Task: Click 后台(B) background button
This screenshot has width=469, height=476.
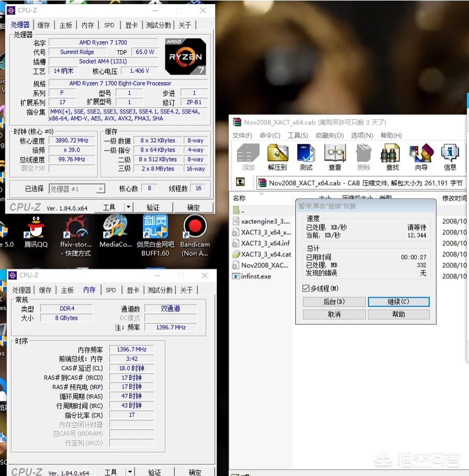Action: click(x=334, y=302)
